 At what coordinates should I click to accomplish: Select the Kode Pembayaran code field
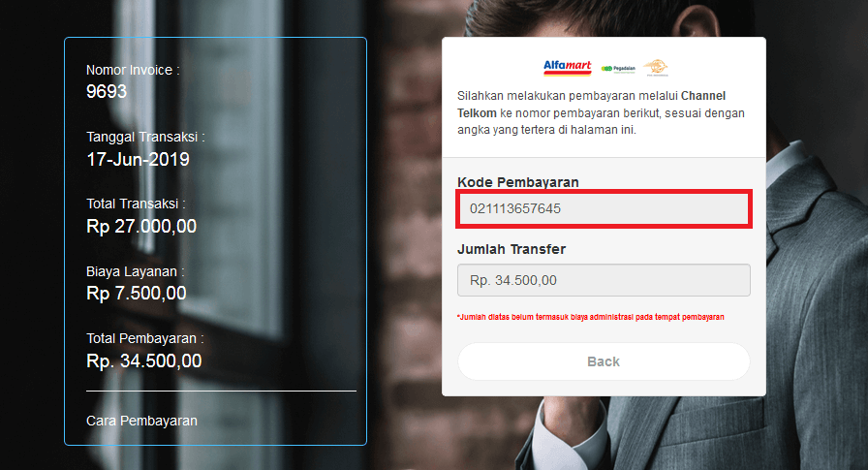[604, 208]
